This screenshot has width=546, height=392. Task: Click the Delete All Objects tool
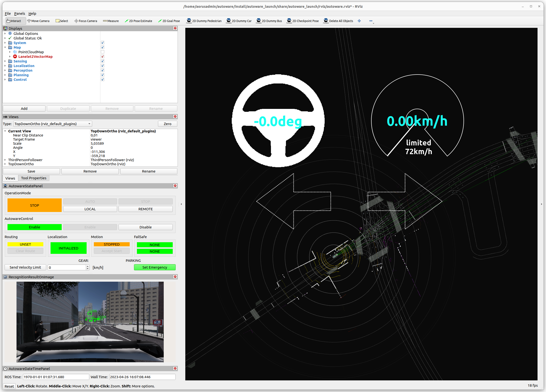(338, 21)
